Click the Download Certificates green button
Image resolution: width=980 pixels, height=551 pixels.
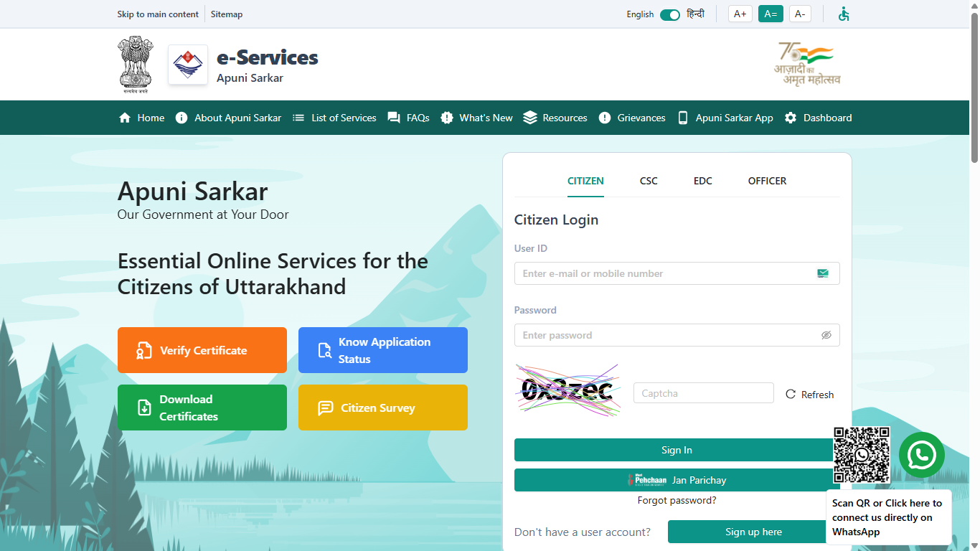202,408
